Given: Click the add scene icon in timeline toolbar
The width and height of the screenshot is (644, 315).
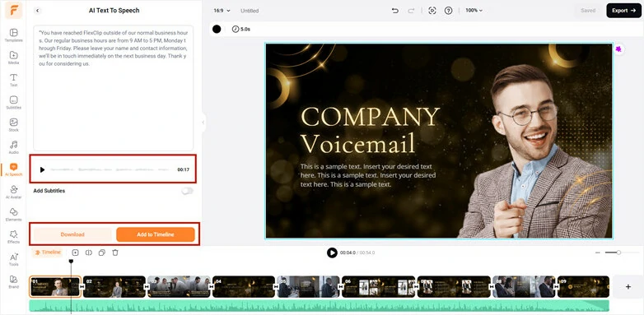Looking at the screenshot, I should [75, 252].
